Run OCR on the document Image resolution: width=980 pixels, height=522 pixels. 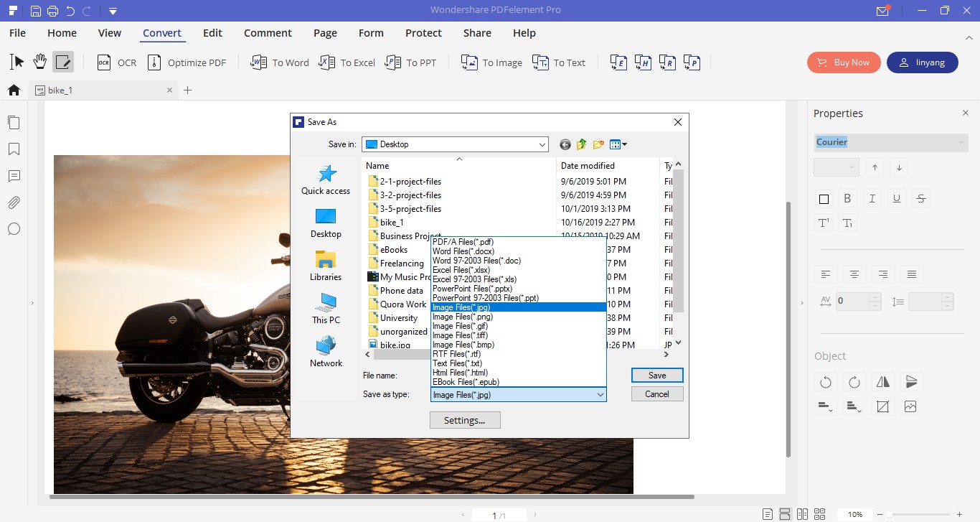(x=116, y=62)
